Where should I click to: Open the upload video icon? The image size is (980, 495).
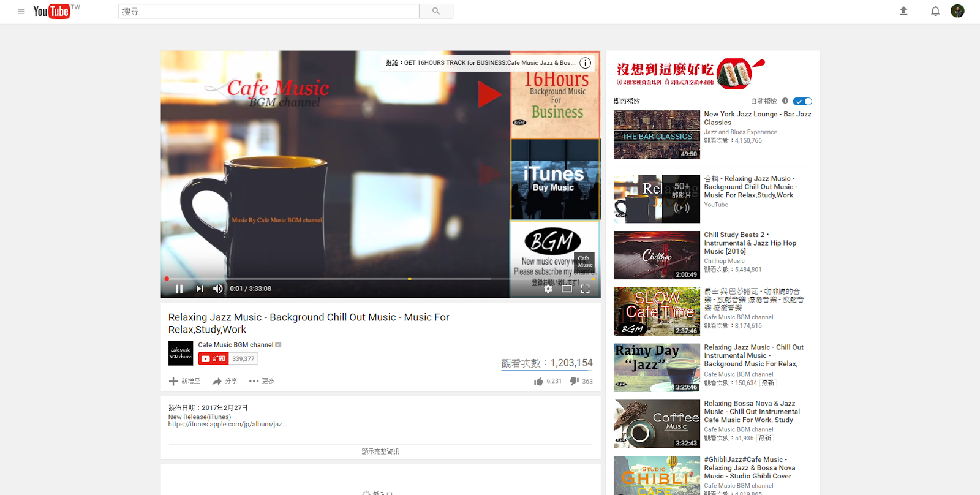click(903, 10)
